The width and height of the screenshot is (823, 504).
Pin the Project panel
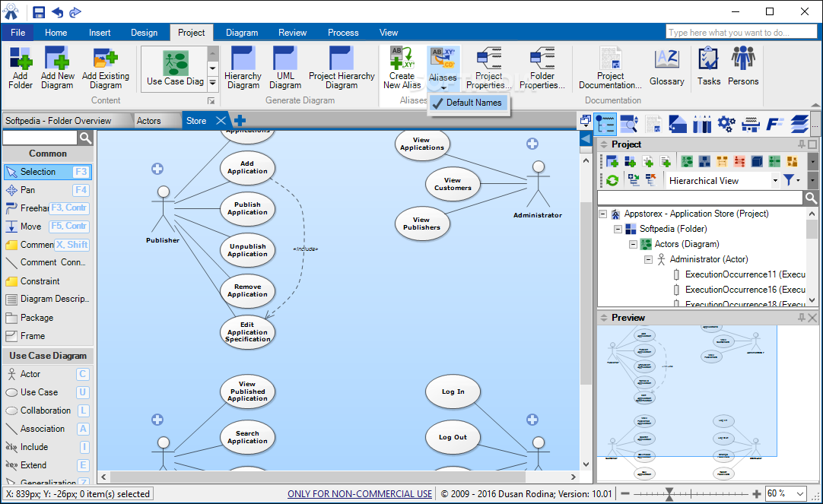(x=802, y=144)
